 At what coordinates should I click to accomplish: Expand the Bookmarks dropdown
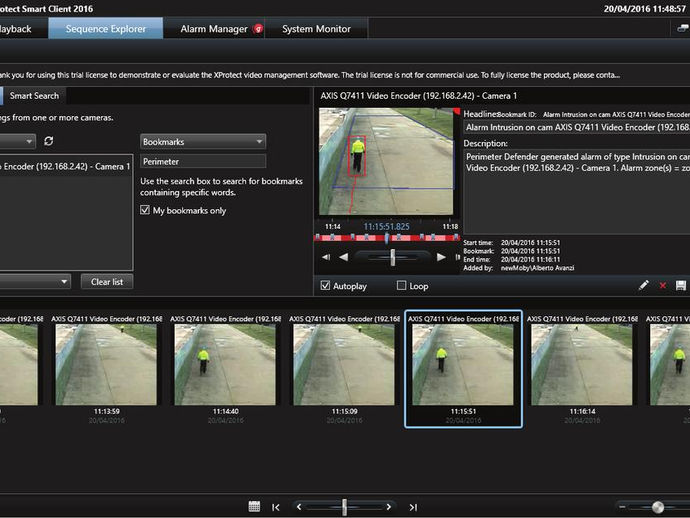203,142
